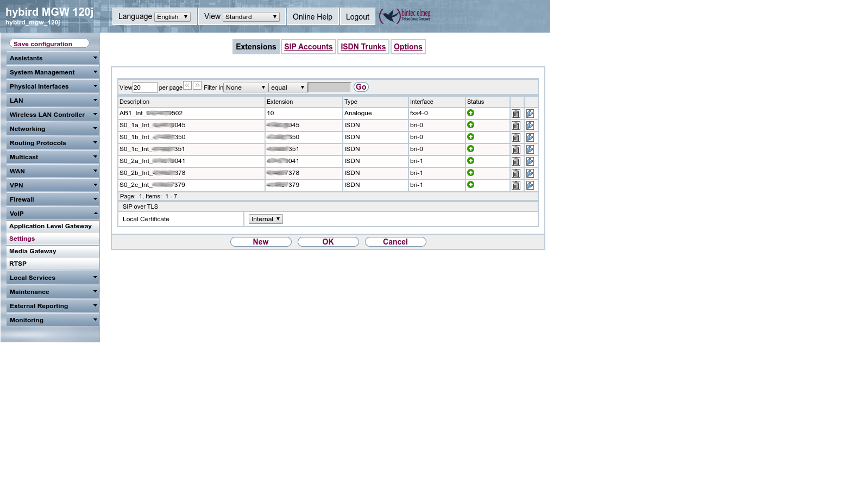Click the New button

[261, 242]
